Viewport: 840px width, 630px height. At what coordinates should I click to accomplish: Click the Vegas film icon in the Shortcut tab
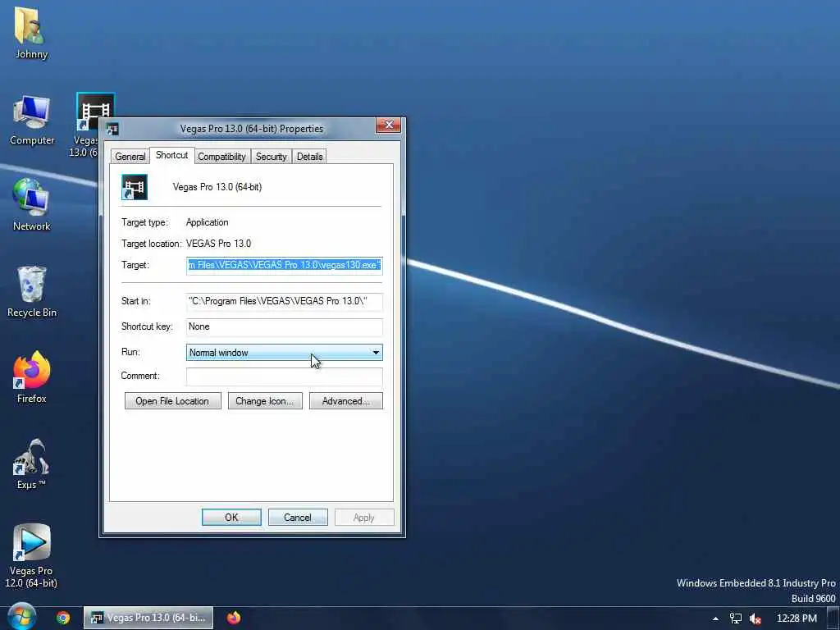135,187
